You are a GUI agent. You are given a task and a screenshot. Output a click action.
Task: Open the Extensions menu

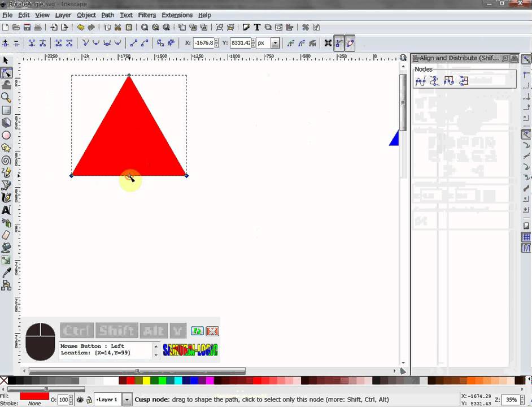177,15
